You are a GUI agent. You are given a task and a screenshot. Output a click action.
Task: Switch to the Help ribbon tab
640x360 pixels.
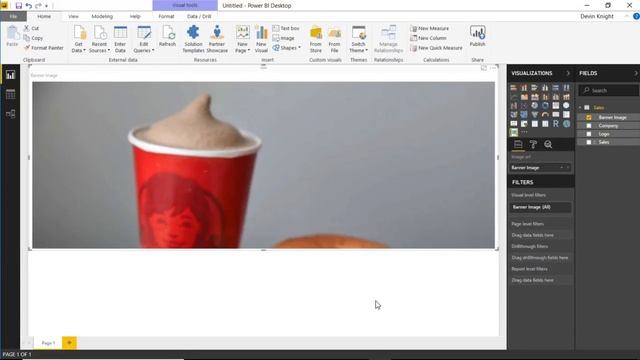135,16
